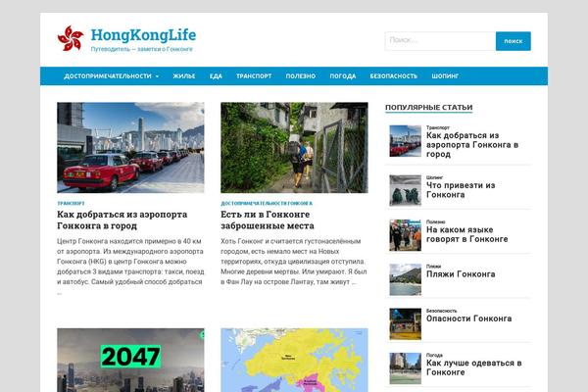The width and height of the screenshot is (588, 392).
Task: Navigate to the Безопасность menu item
Action: coord(393,76)
